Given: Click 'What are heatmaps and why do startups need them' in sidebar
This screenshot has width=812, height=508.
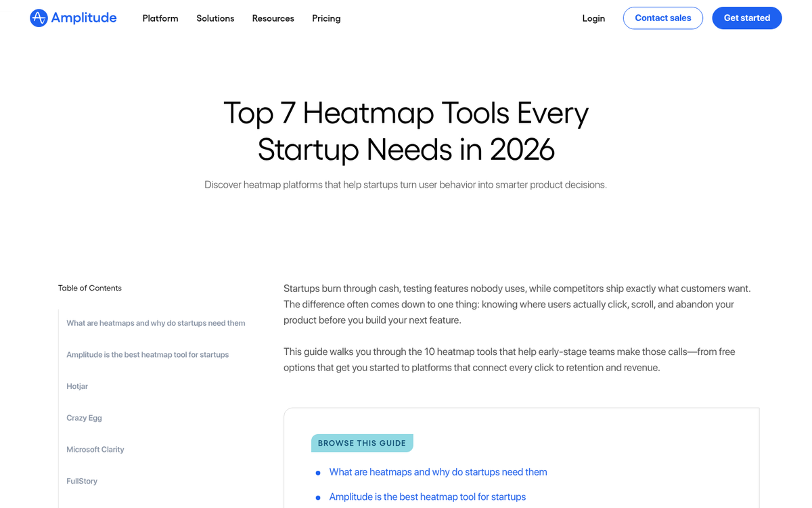Looking at the screenshot, I should coord(155,323).
